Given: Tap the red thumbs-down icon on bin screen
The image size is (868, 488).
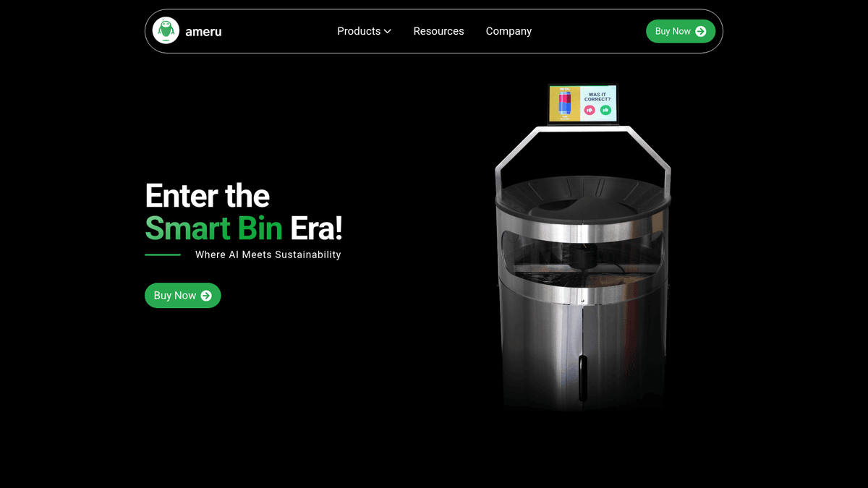Looking at the screenshot, I should (x=590, y=110).
